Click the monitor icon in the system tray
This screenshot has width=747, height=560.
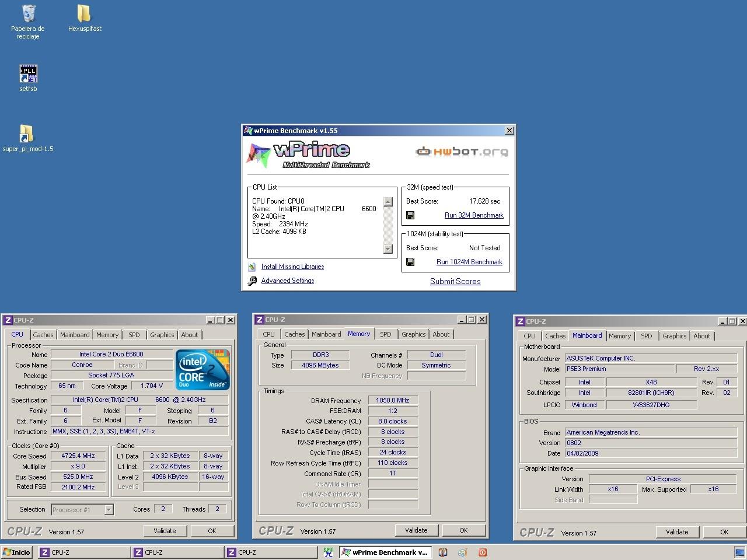coord(739,552)
